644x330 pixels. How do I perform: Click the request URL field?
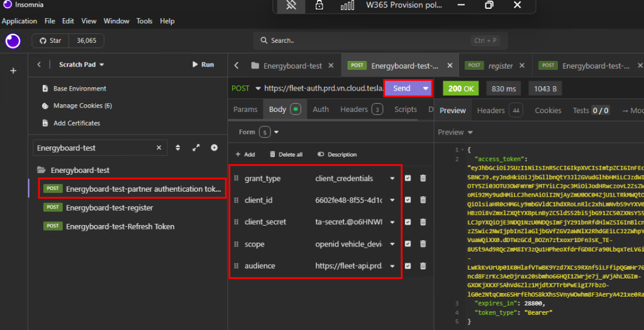(324, 89)
